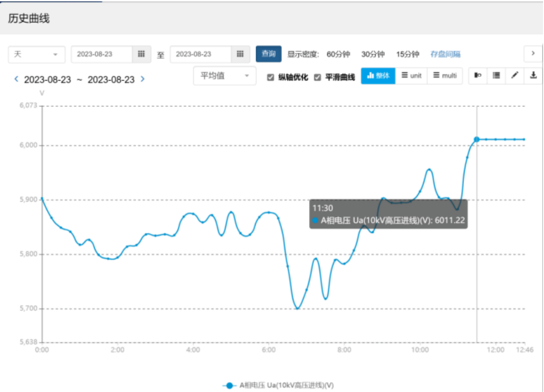Select 15分钟 display density
Image resolution: width=544 pixels, height=392 pixels.
pyautogui.click(x=407, y=54)
